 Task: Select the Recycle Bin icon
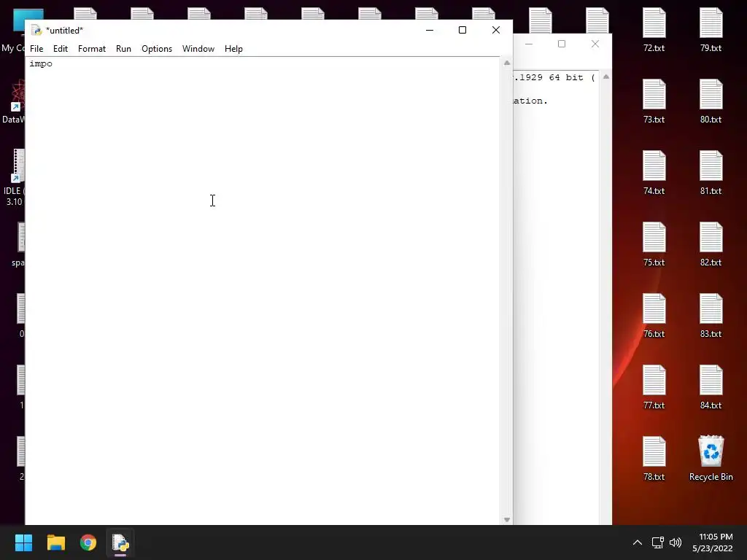pyautogui.click(x=711, y=459)
